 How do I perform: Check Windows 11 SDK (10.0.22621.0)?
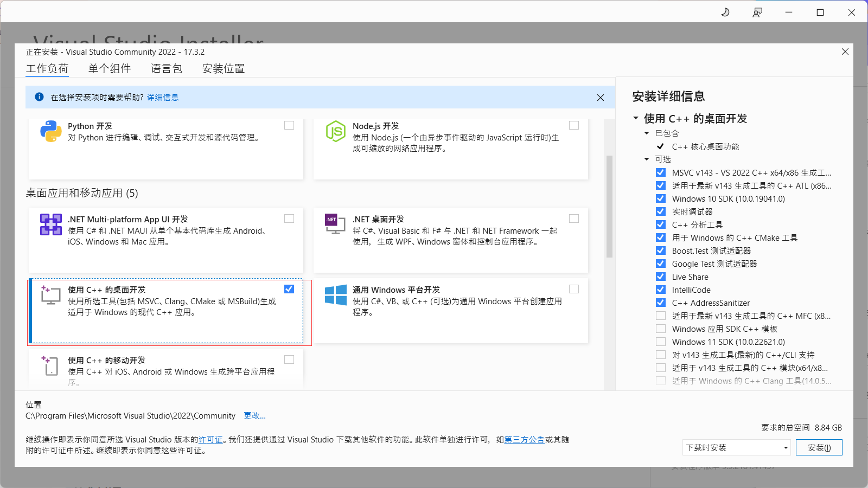661,342
